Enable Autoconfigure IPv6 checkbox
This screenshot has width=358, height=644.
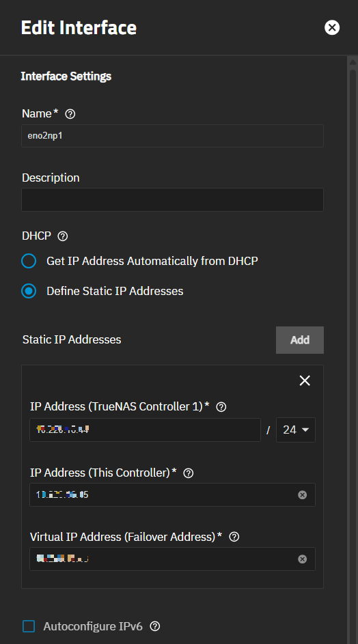[x=29, y=626]
